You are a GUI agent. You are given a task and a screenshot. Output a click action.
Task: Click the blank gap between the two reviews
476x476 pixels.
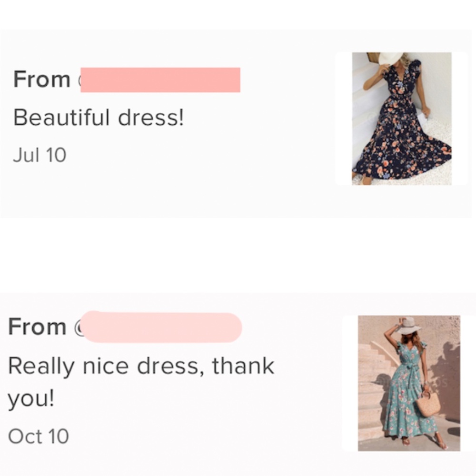[238, 255]
